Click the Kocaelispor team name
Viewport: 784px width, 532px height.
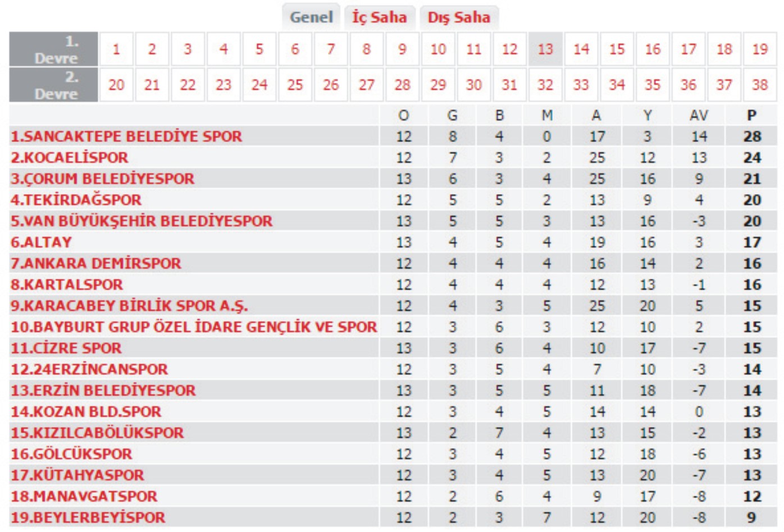tap(70, 158)
